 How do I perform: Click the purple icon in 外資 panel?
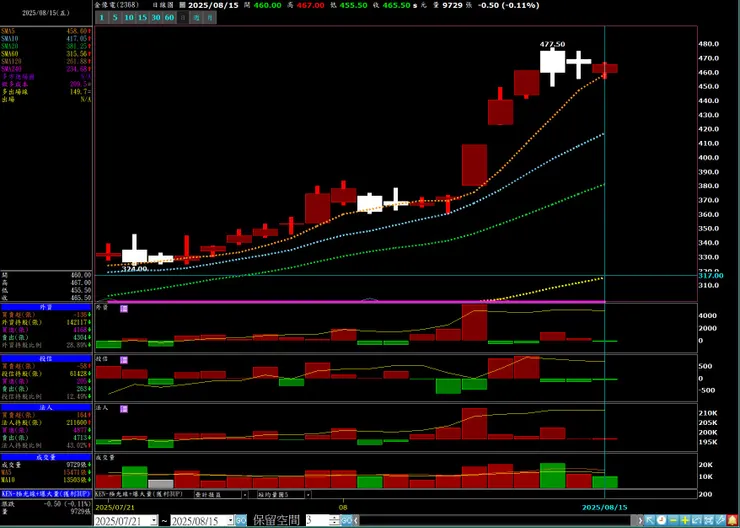[x=124, y=309]
